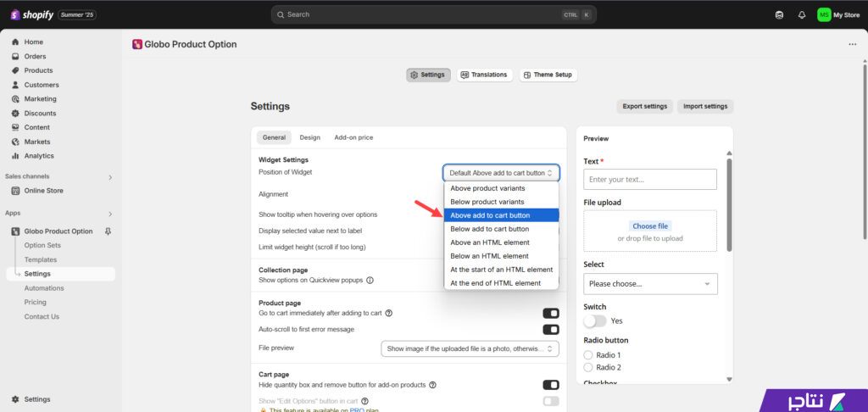Switch to the Add-on price tab
The width and height of the screenshot is (868, 412).
tap(353, 137)
